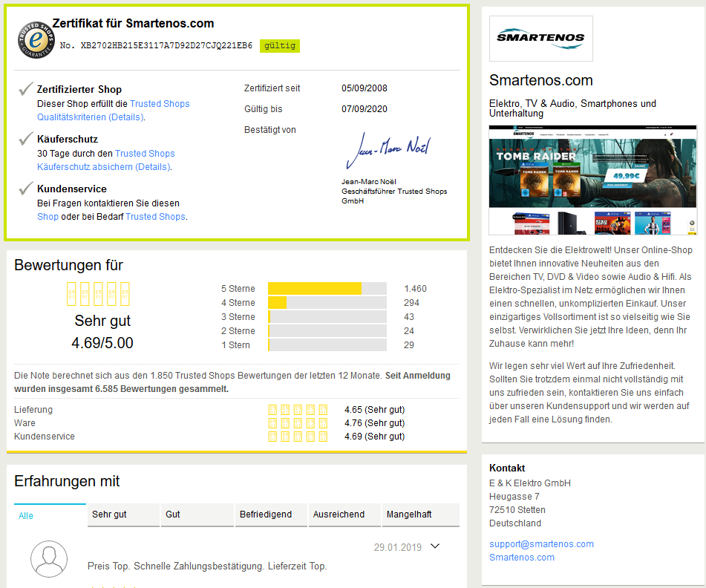Click the reviewer avatar icon

point(49,559)
